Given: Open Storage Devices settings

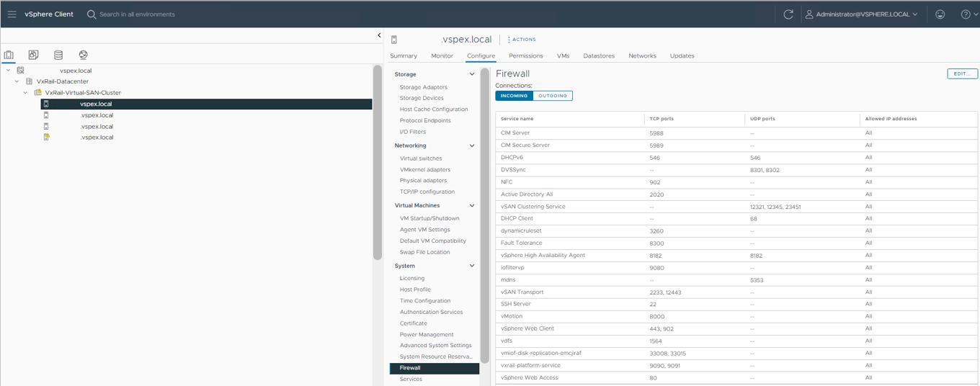Looking at the screenshot, I should click(x=422, y=98).
